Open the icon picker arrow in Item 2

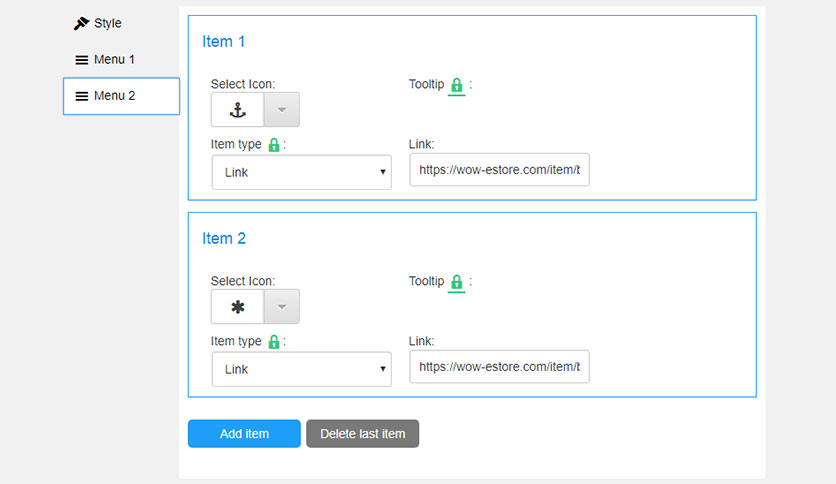[x=282, y=306]
